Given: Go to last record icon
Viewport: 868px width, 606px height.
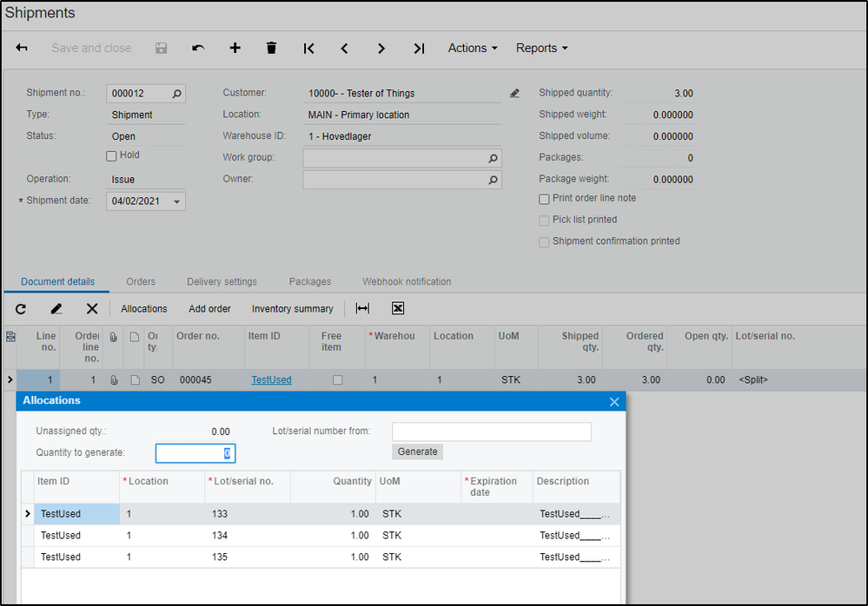Looking at the screenshot, I should [x=419, y=49].
